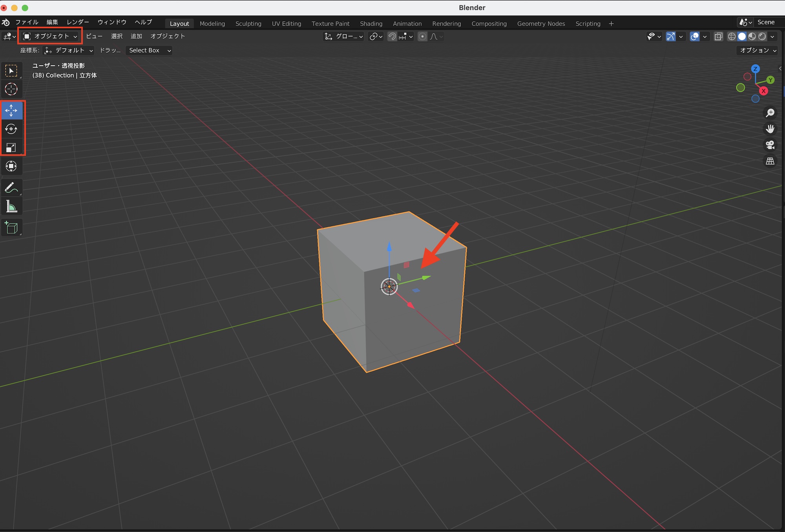Switch to the Sculpting tab

click(x=248, y=24)
